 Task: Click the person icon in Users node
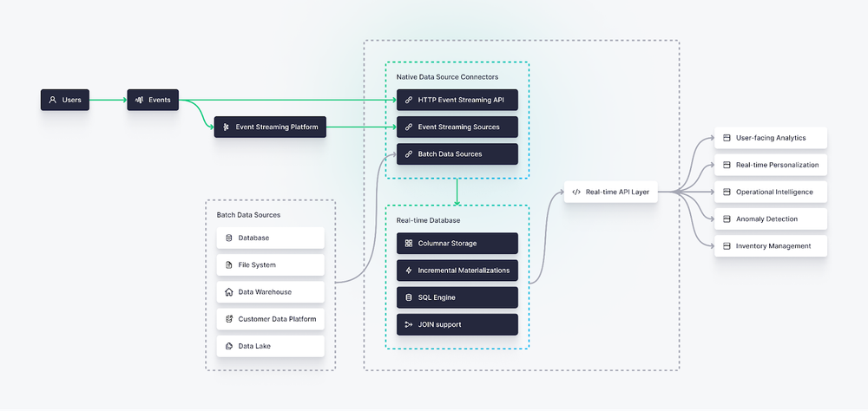[x=53, y=100]
